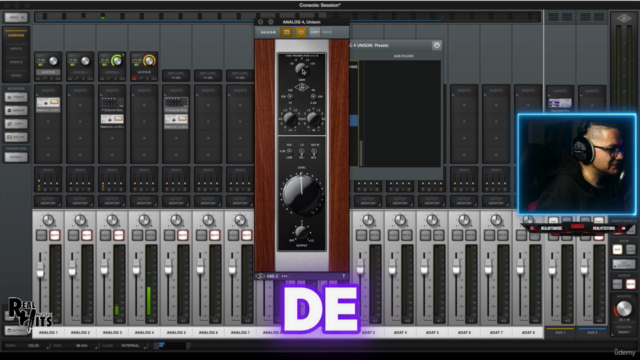
Task: Click the Telefunken LA-2A insert thumbnail on Analog 1
Action: 48,102
